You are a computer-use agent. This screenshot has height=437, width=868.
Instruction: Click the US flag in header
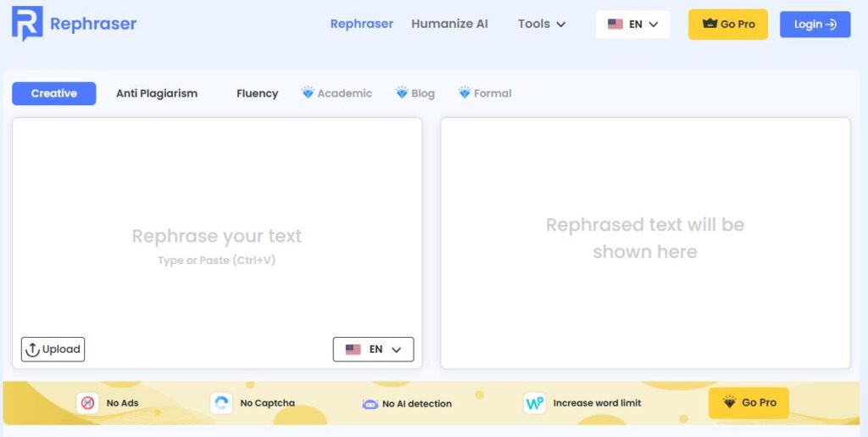(615, 25)
